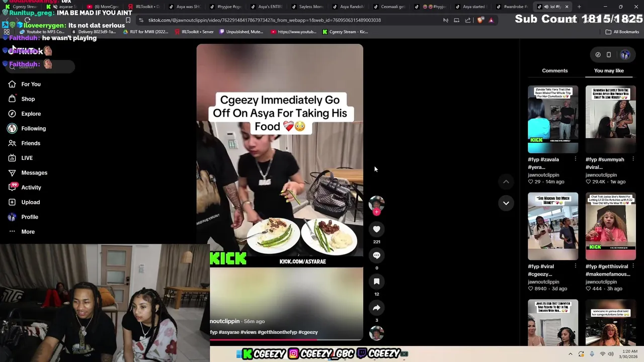
Task: Click the browser address bar URL
Action: [x=265, y=20]
